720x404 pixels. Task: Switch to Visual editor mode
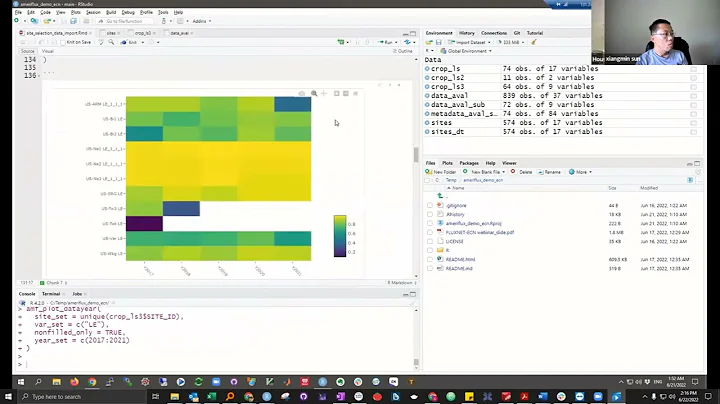(48, 51)
